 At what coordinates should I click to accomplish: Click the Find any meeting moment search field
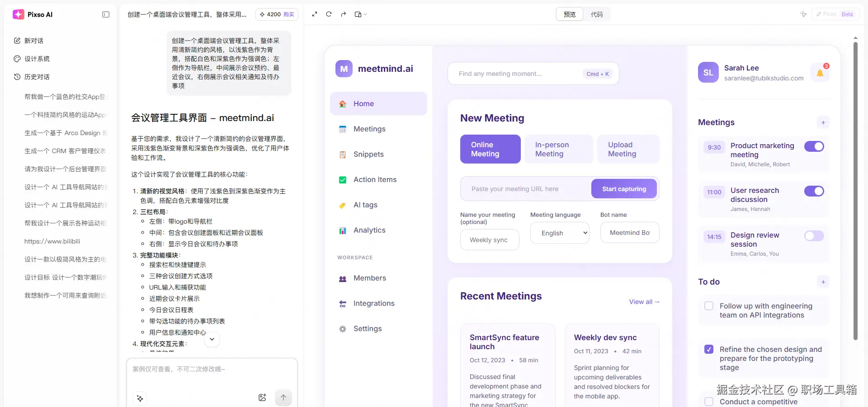coord(533,74)
